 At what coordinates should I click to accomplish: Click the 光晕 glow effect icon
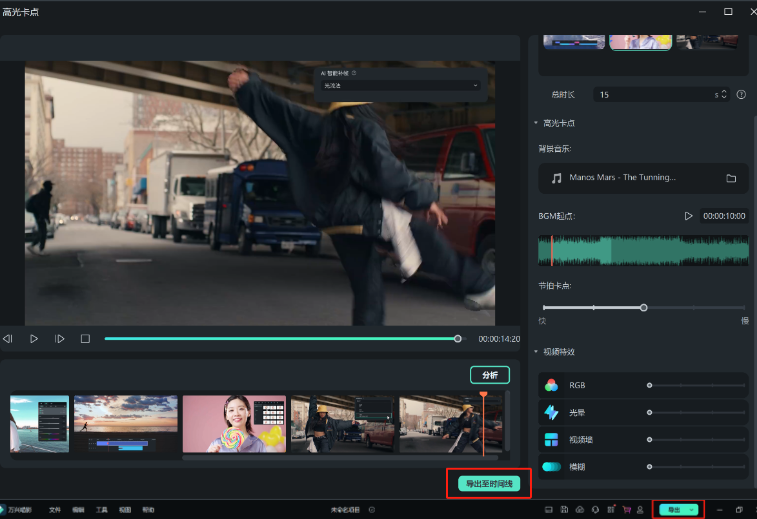(x=551, y=413)
